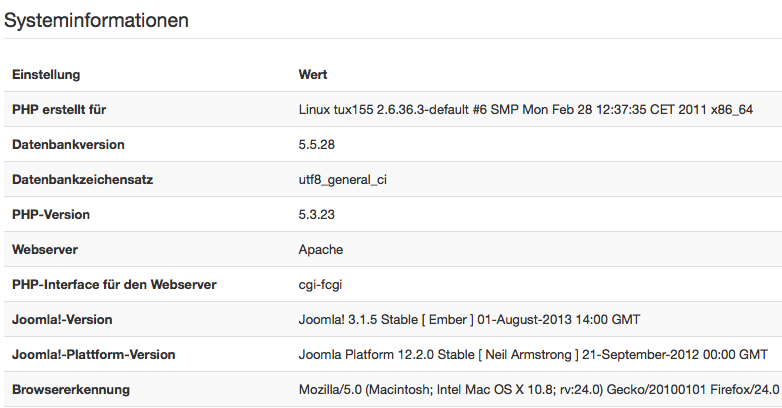
Task: Click the utf8_general_ci value
Action: [343, 180]
